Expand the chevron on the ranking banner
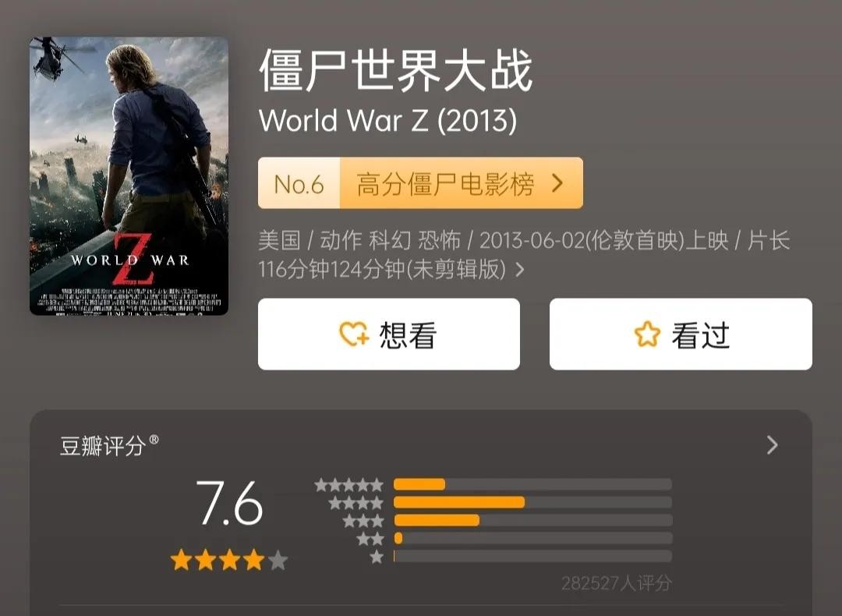This screenshot has width=842, height=616. [x=557, y=184]
